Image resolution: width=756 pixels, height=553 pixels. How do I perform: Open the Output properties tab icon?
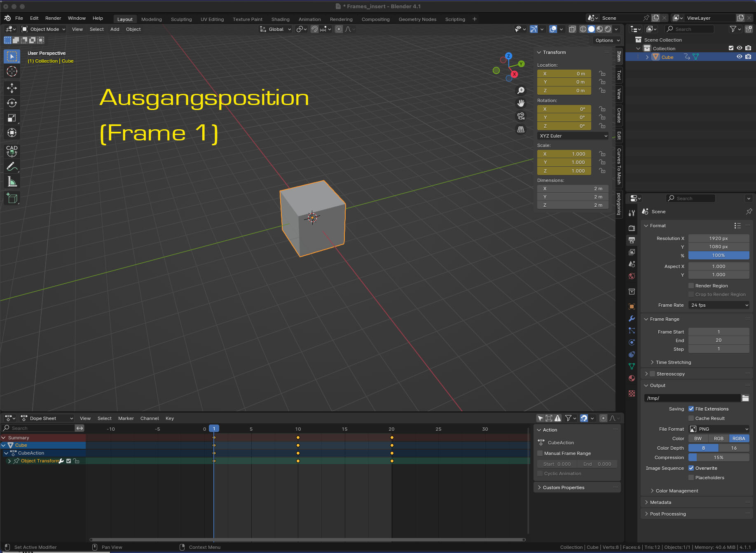632,240
